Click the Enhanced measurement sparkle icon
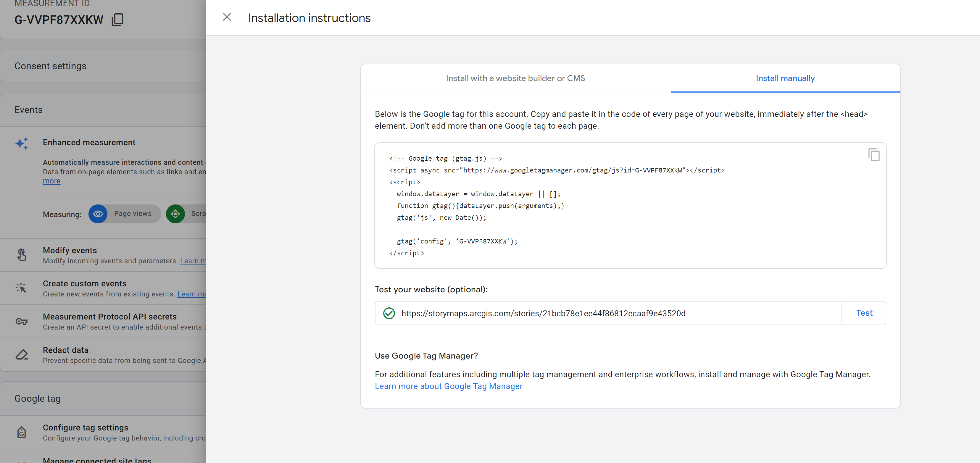 pyautogui.click(x=22, y=143)
